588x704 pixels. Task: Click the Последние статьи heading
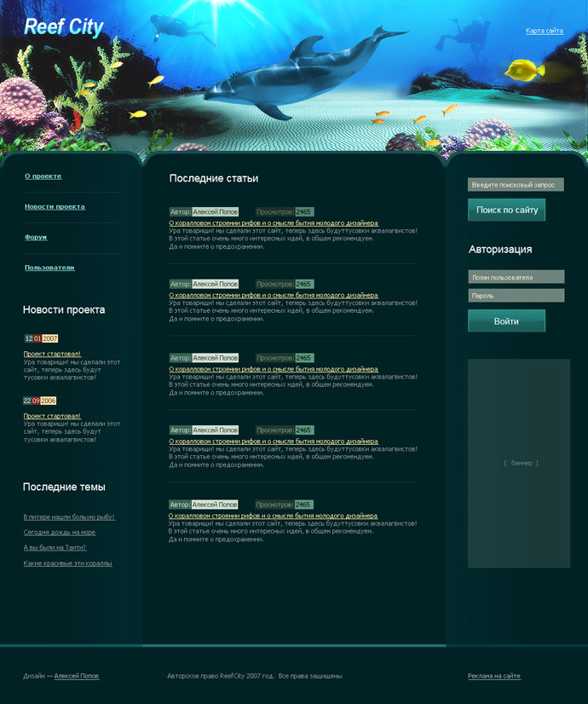(214, 178)
